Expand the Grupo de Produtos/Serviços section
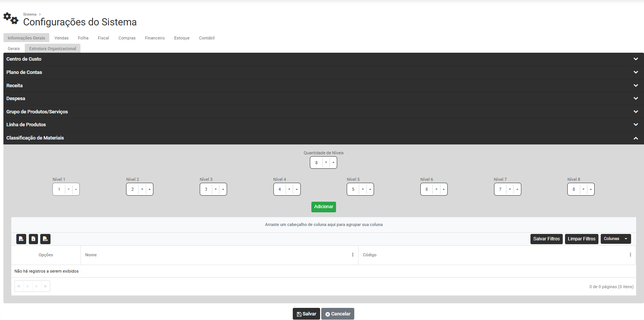Screen dimensions: 644x320 pyautogui.click(x=324, y=111)
